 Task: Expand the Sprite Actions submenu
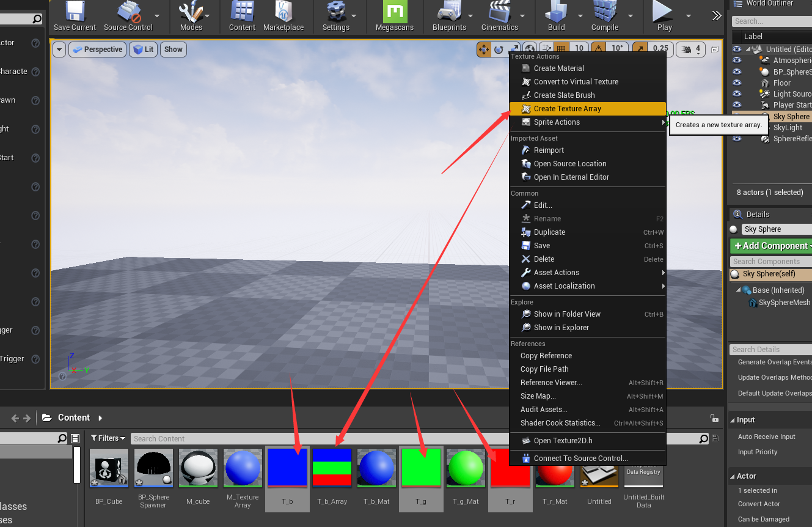[587, 122]
